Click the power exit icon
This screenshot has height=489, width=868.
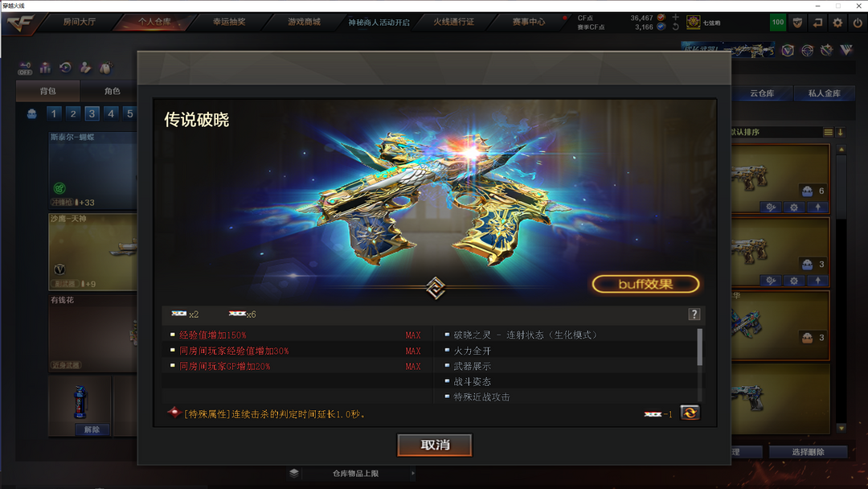pyautogui.click(x=858, y=23)
